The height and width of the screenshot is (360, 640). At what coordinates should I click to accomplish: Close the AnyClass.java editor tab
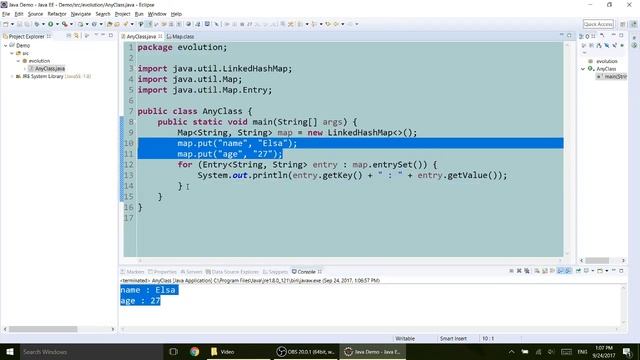pyautogui.click(x=160, y=36)
